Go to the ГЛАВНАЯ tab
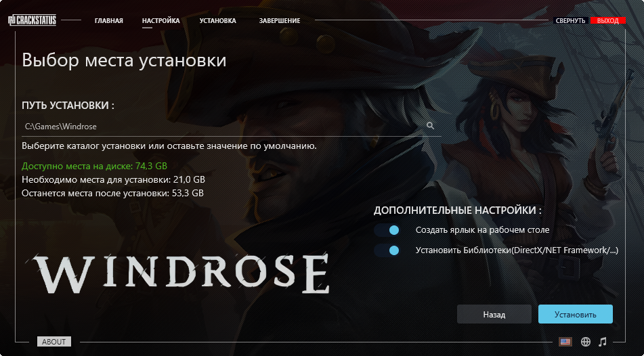This screenshot has width=644, height=356. pos(109,20)
